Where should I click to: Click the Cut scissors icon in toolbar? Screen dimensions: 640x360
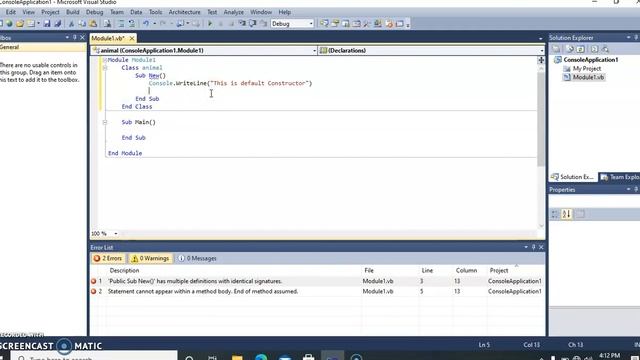pyautogui.click(x=71, y=24)
